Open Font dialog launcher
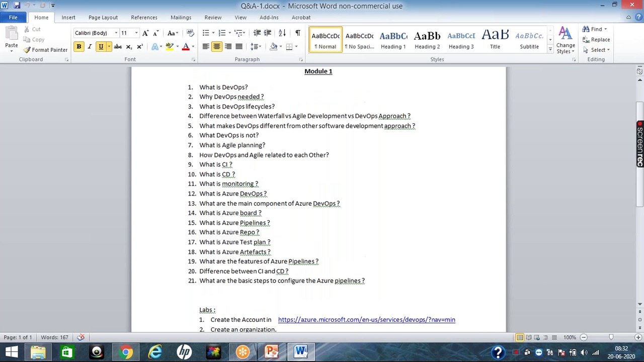This screenshot has height=362, width=644. click(194, 59)
